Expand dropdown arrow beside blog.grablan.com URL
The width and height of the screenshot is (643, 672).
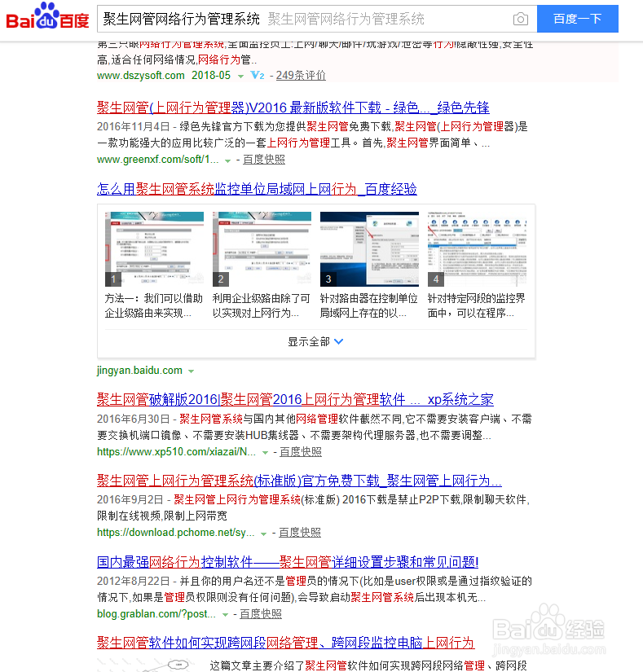pyautogui.click(x=225, y=616)
